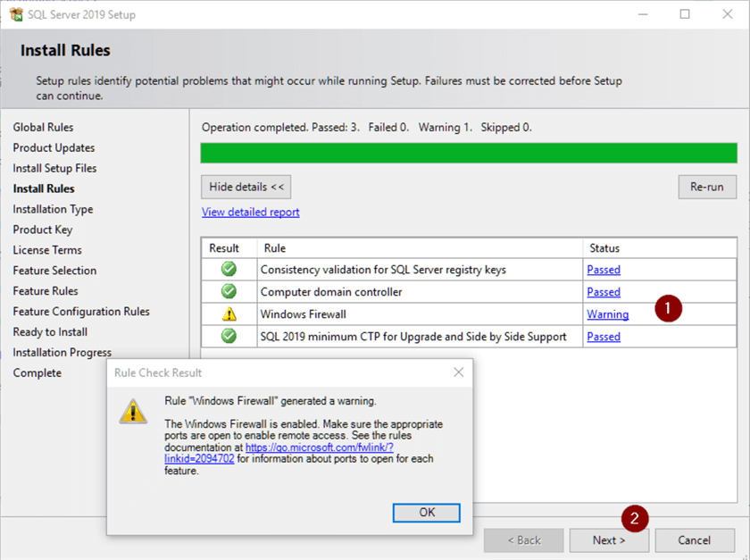Close the Rule Check Result dialog
The width and height of the screenshot is (750, 560).
click(458, 372)
